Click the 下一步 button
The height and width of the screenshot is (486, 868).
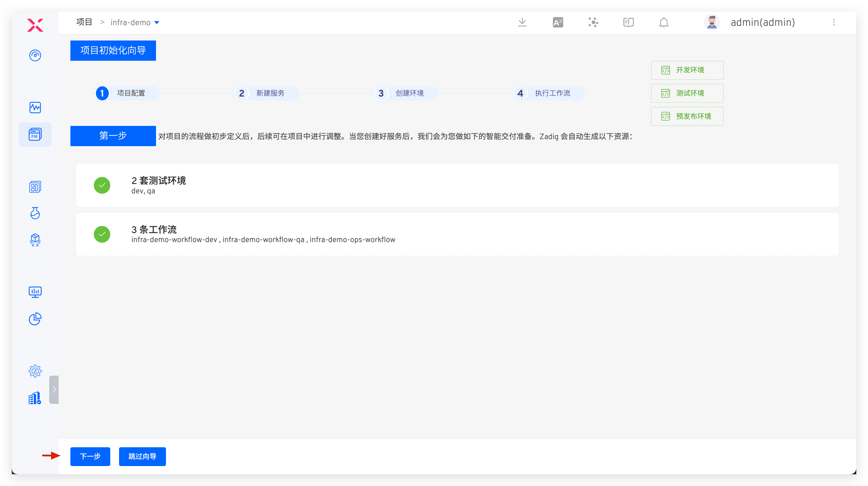90,456
